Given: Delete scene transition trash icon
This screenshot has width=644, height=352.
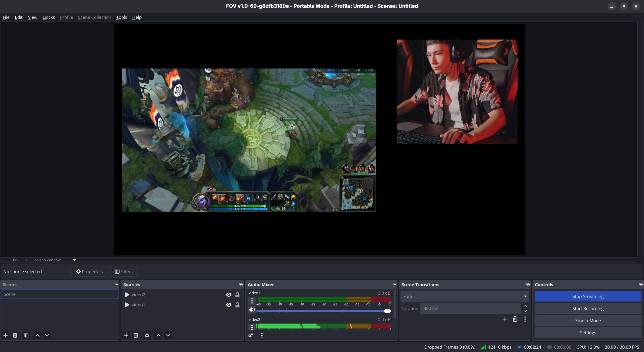Looking at the screenshot, I should 515,319.
